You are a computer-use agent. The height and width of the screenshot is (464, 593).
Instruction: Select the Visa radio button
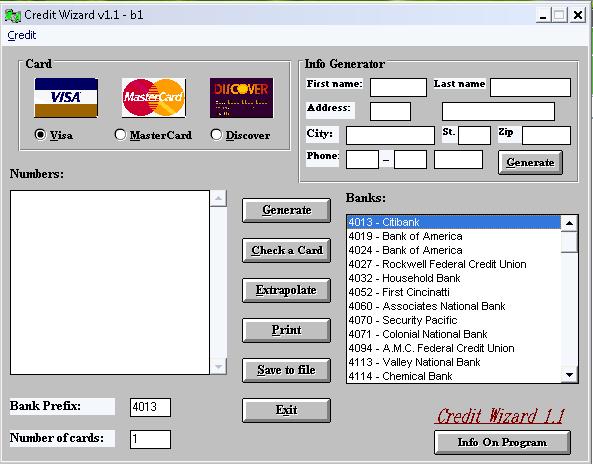40,134
